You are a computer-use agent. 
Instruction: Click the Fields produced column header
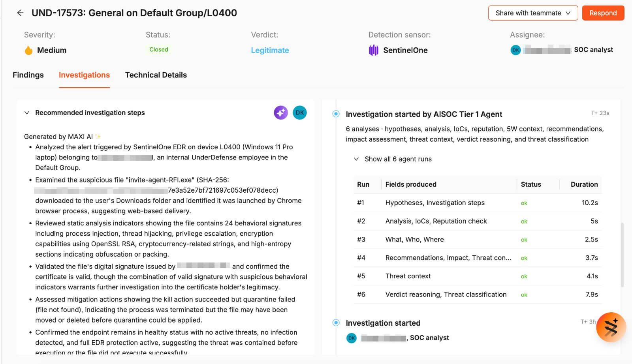click(x=411, y=184)
